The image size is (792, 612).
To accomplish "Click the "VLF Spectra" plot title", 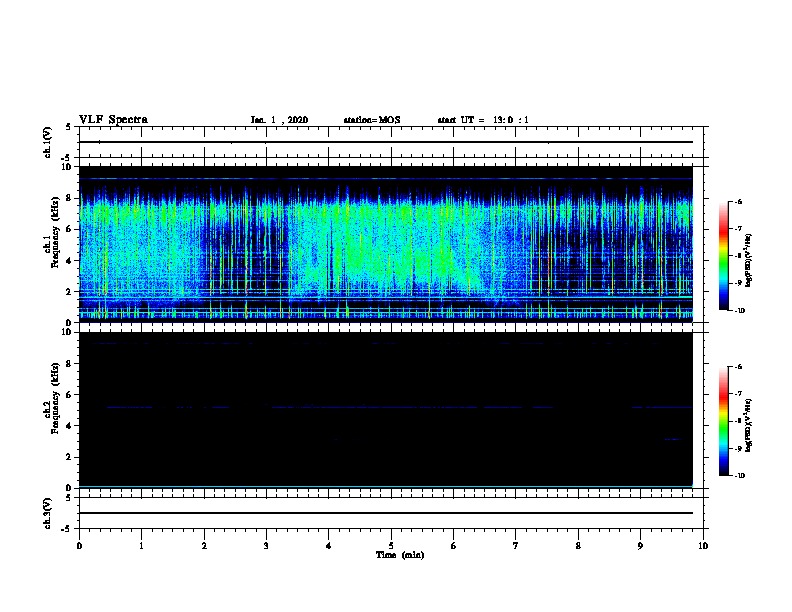I will tap(113, 120).
